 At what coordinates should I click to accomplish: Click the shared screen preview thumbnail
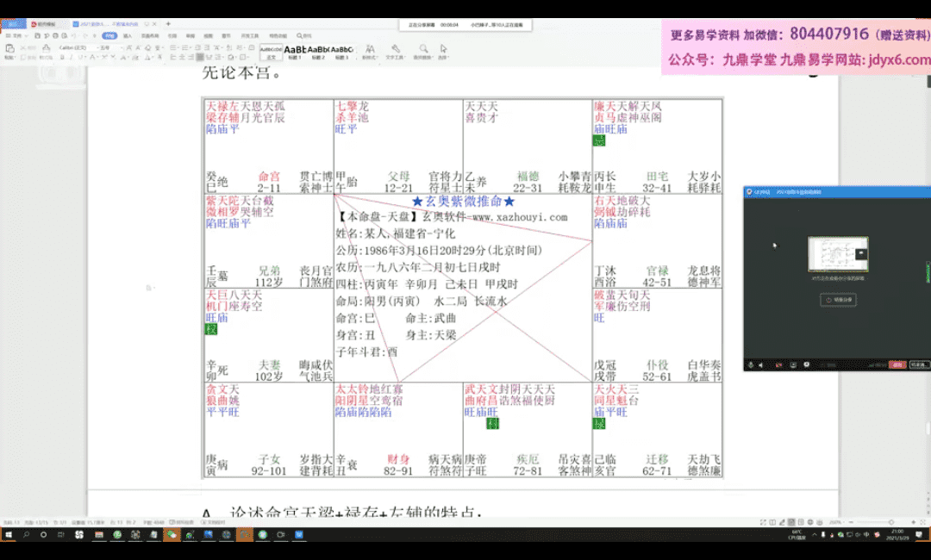point(837,254)
